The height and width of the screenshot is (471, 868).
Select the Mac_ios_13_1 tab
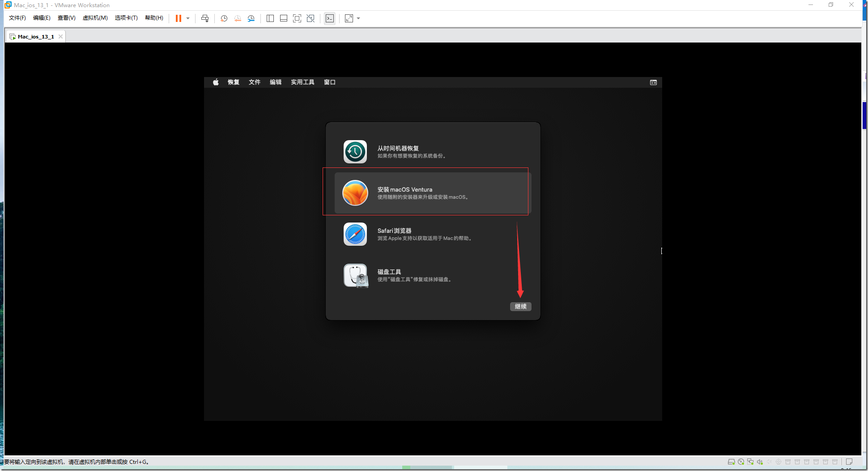coord(35,37)
